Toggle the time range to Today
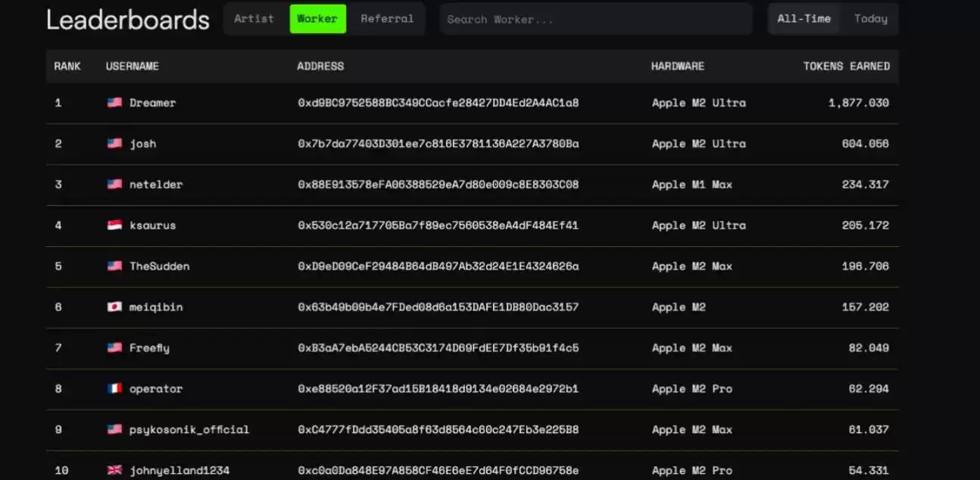 pyautogui.click(x=870, y=19)
